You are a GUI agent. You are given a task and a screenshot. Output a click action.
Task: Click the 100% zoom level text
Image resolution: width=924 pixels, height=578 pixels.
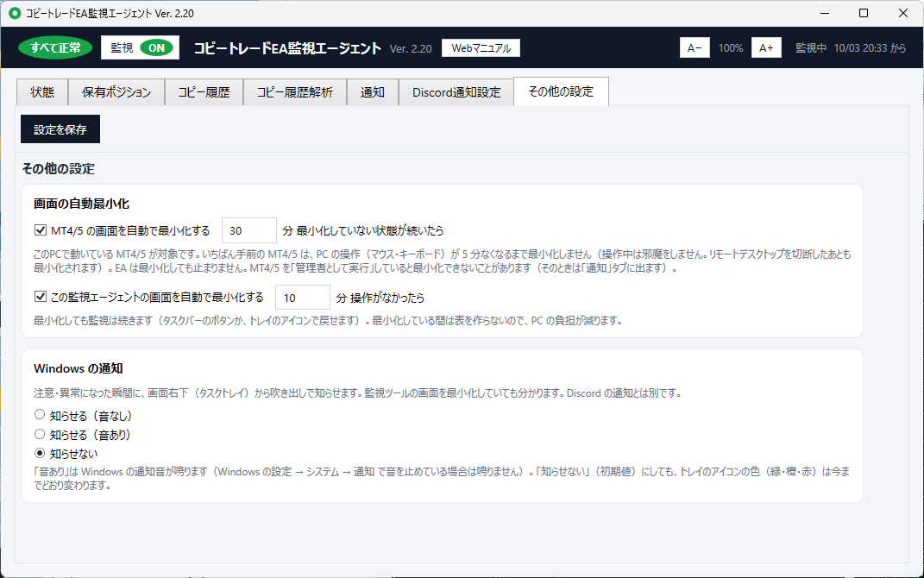click(731, 47)
